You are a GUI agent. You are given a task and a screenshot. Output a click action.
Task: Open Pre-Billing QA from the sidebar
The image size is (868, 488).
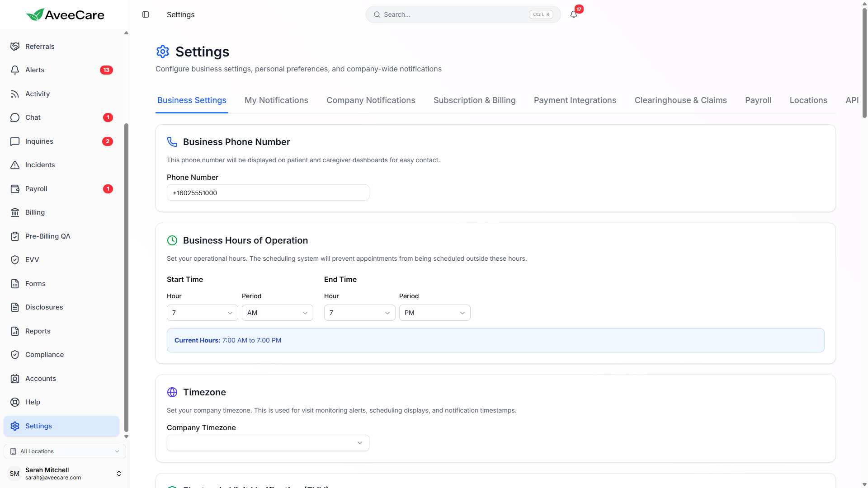(47, 236)
